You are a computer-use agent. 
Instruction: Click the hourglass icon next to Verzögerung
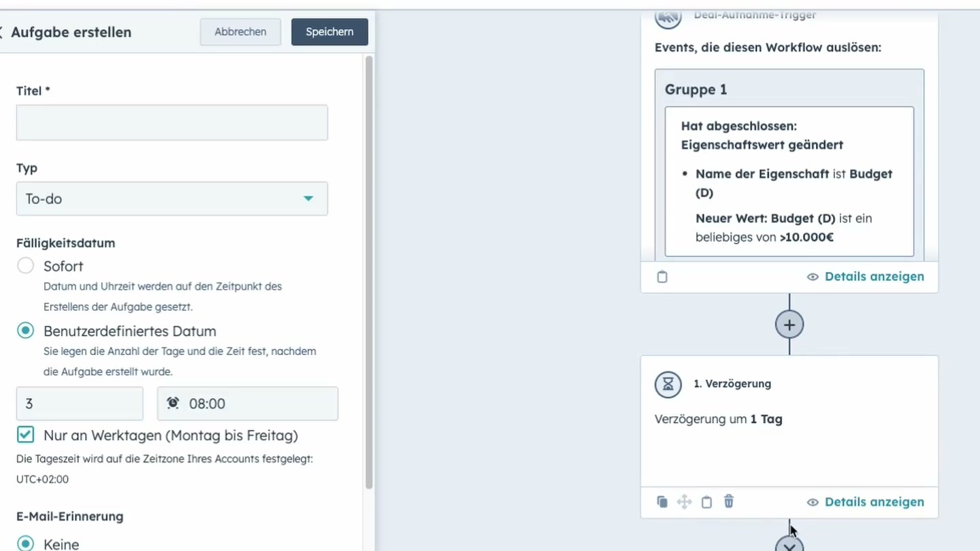point(668,384)
